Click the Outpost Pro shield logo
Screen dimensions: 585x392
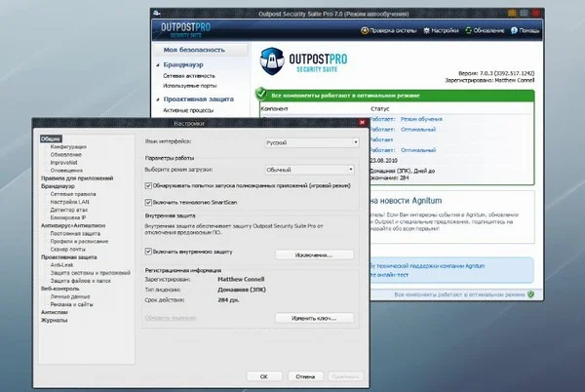click(x=272, y=61)
